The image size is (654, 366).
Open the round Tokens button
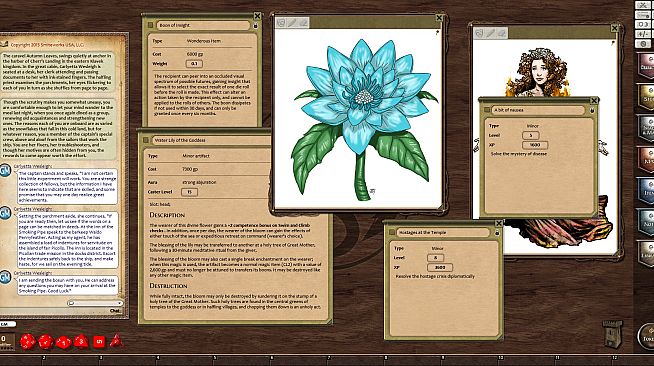(x=647, y=336)
